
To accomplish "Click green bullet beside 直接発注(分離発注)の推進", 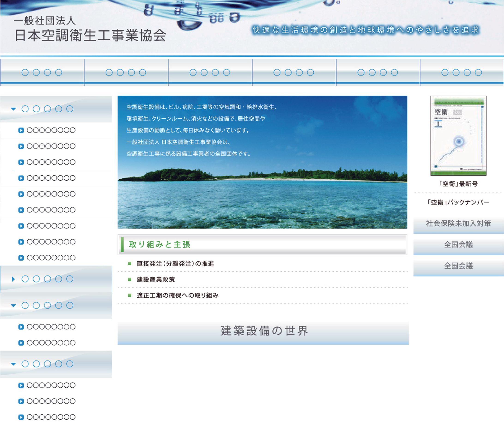I will [130, 264].
